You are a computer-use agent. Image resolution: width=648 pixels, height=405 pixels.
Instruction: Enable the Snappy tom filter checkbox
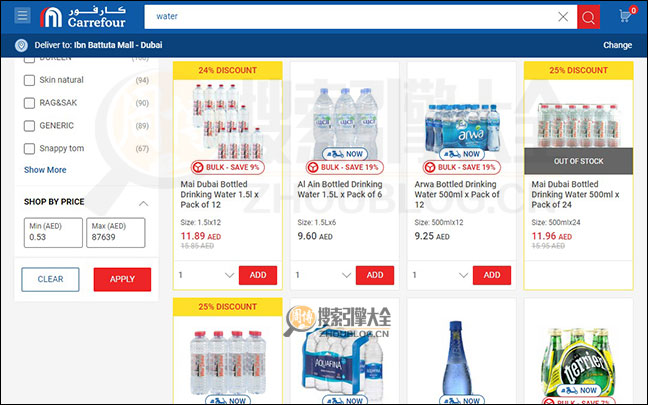[x=29, y=148]
